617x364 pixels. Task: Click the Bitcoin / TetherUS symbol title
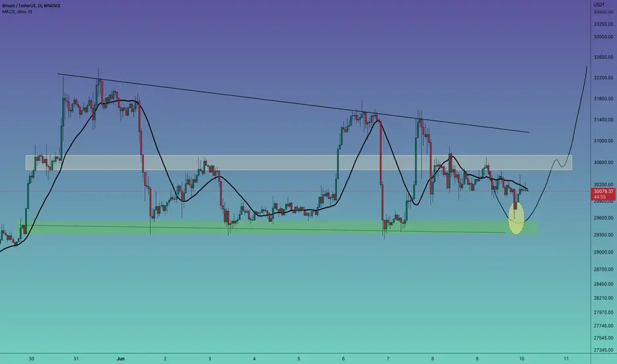click(32, 6)
